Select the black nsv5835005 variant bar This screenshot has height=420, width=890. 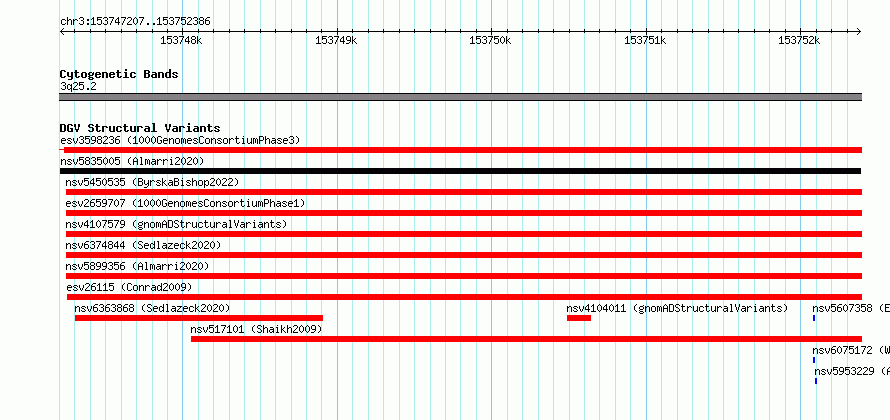[460, 171]
